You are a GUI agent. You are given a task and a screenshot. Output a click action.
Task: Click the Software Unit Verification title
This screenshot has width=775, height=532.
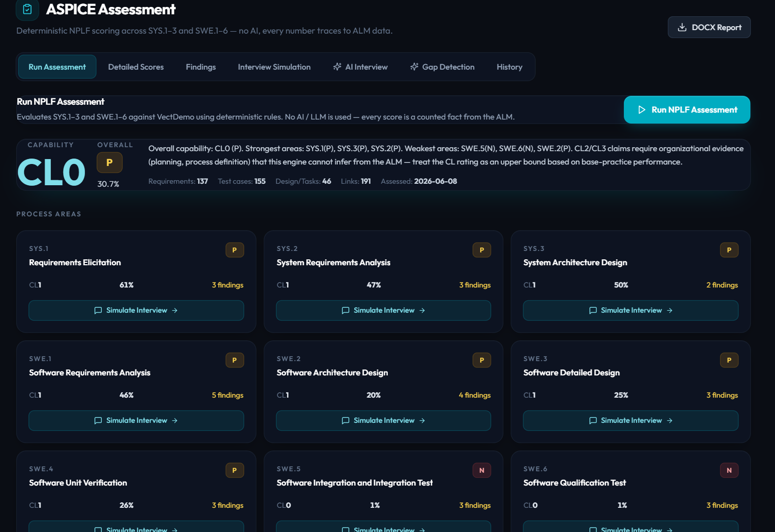point(78,483)
